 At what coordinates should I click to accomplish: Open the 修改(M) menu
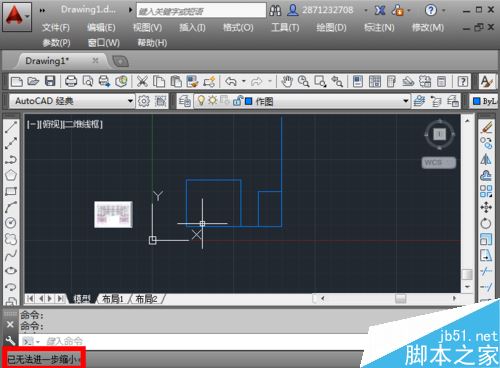[x=427, y=28]
